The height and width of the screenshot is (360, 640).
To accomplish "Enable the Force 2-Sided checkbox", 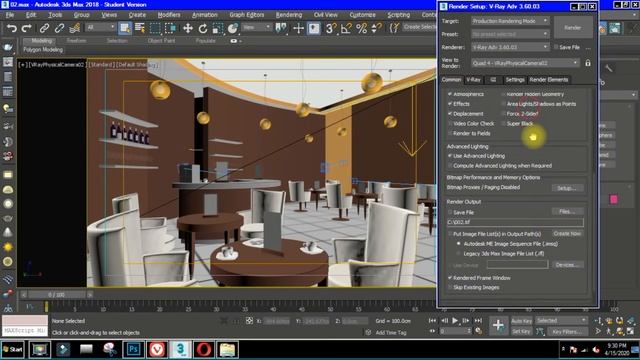I will (x=503, y=113).
